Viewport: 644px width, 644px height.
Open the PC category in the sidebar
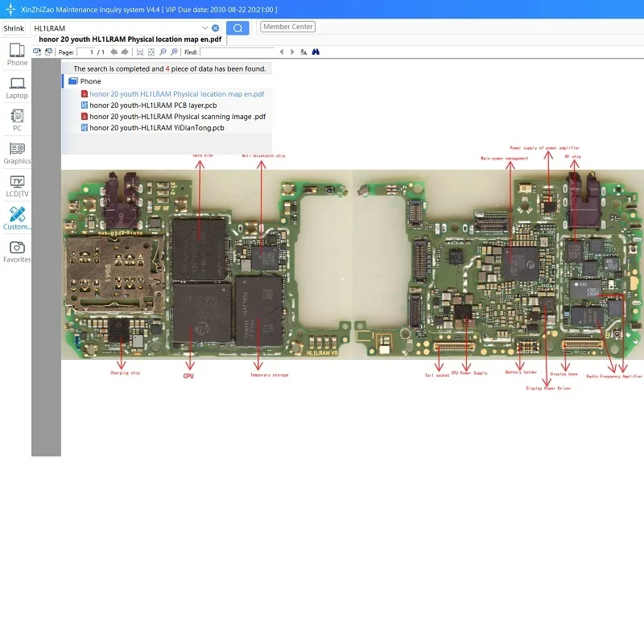point(17,121)
